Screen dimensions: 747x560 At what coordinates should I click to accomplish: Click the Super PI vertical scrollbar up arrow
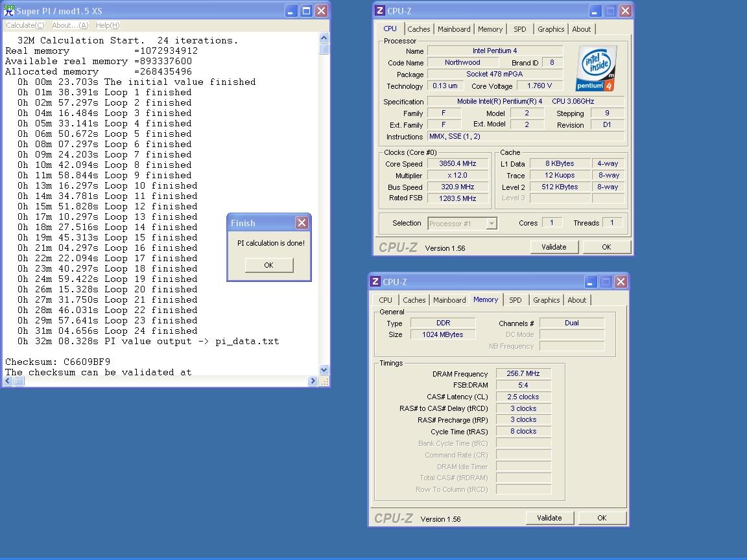point(324,38)
